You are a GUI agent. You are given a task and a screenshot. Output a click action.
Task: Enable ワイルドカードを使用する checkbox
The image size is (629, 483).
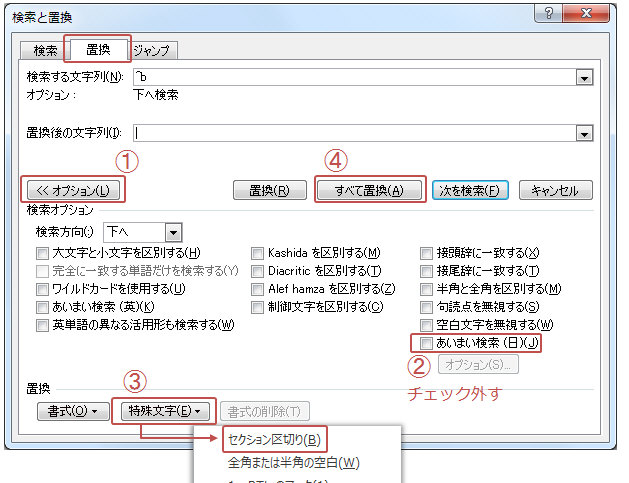42,289
